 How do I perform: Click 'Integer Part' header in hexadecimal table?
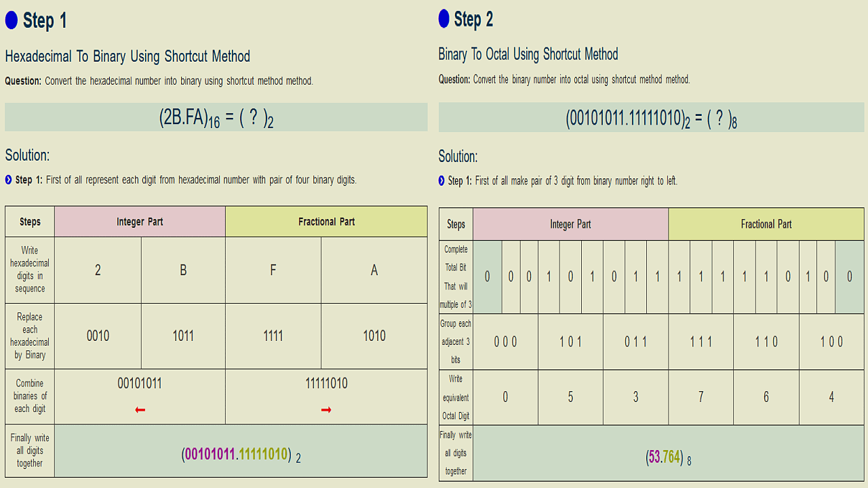140,222
